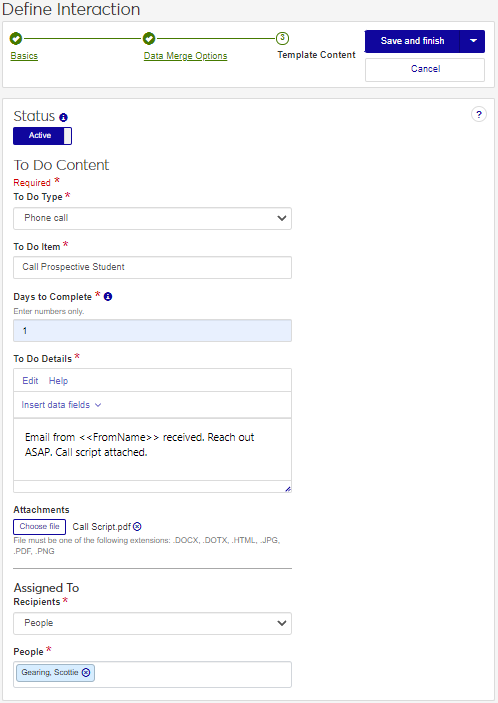Click the Choose file button
This screenshot has height=703, width=498.
(x=39, y=527)
